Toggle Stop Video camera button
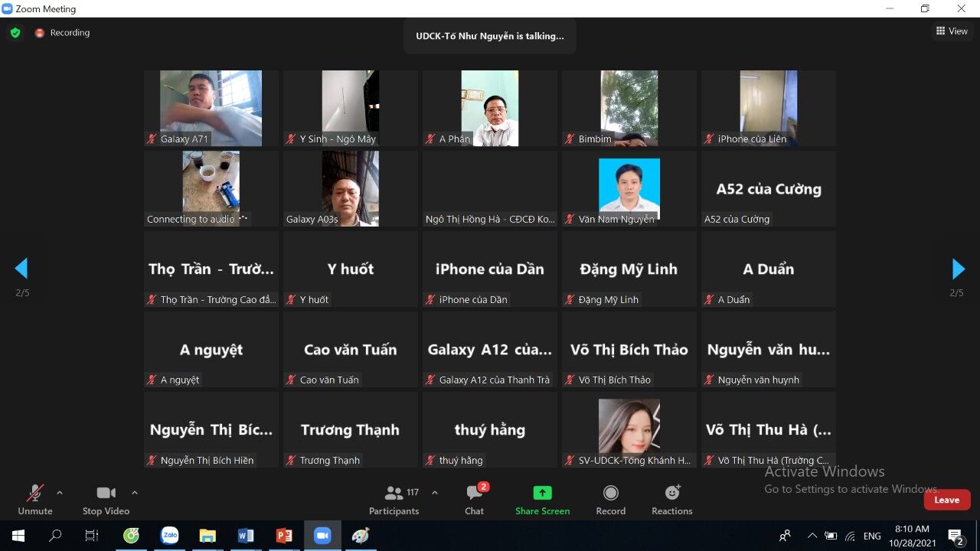This screenshot has height=551, width=980. 106,499
